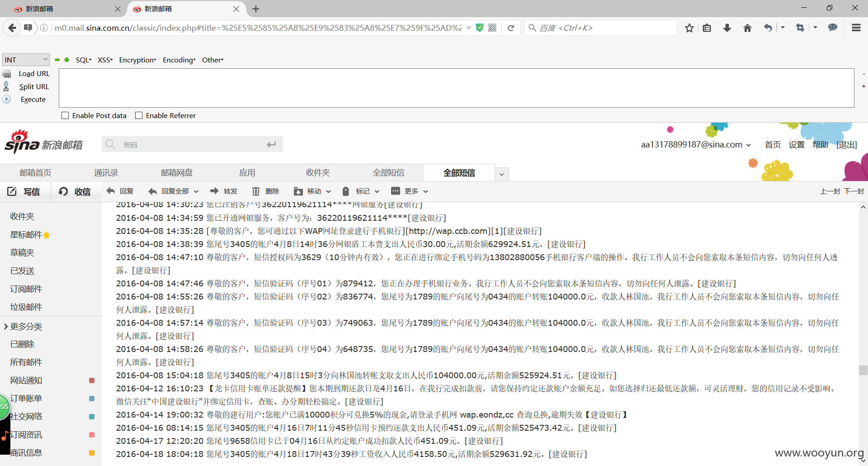Expand the tab list chevron

click(502, 174)
